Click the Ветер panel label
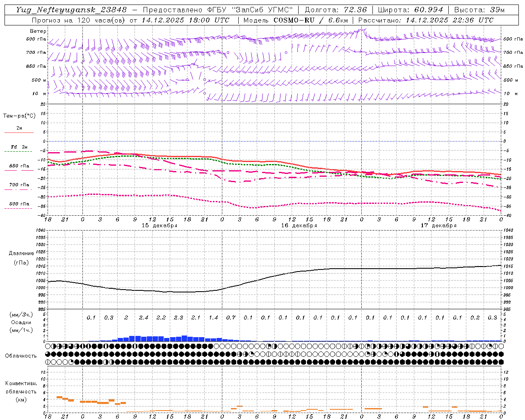 point(38,31)
